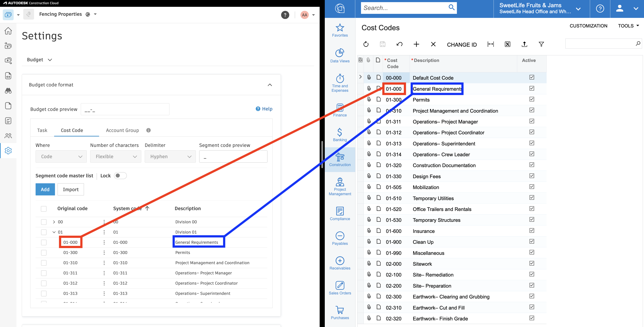644x327 pixels.
Task: Expand the 00 division tree row
Action: click(54, 222)
